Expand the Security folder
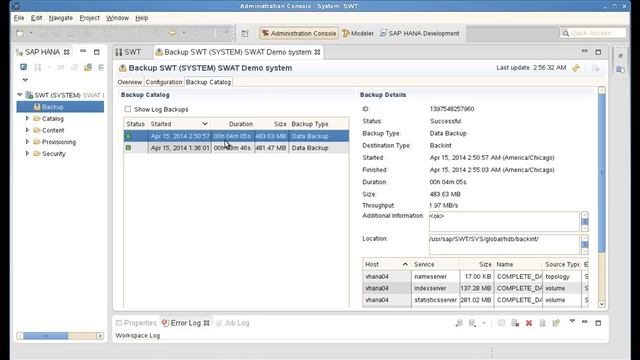The width and height of the screenshot is (640, 360). point(27,153)
